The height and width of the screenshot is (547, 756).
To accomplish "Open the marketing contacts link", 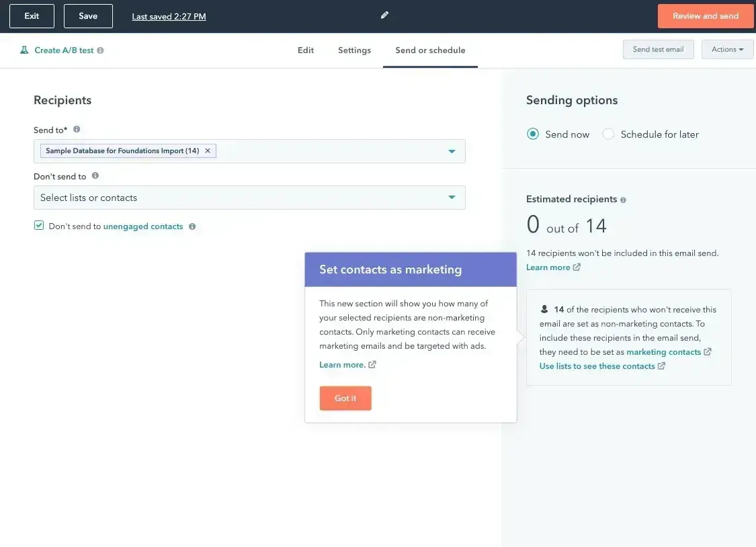I will pyautogui.click(x=665, y=351).
